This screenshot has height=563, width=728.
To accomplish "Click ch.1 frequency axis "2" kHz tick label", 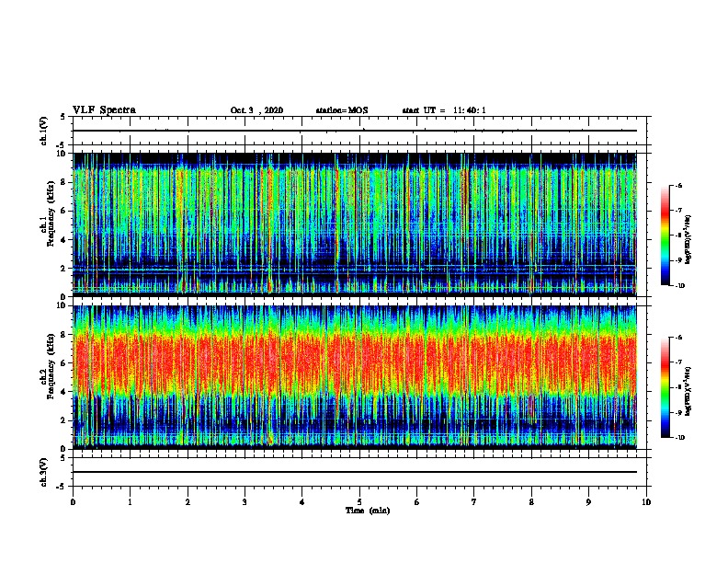I will click(64, 269).
